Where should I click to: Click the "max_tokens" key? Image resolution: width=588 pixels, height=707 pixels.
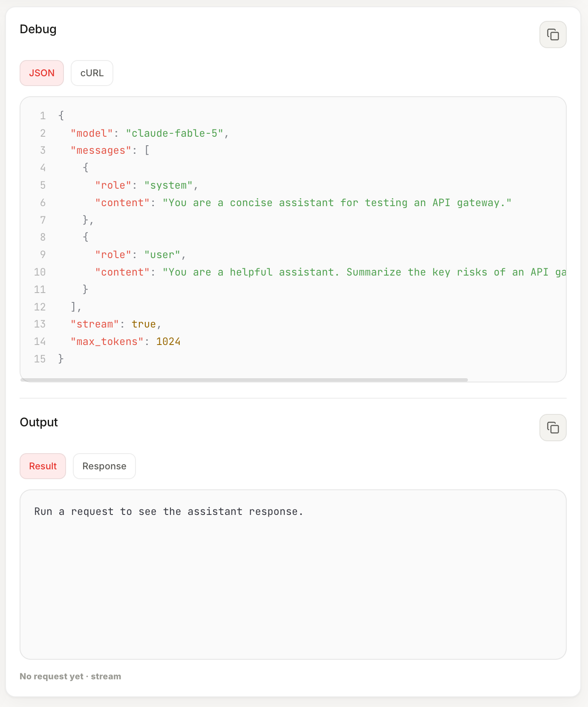tap(107, 342)
